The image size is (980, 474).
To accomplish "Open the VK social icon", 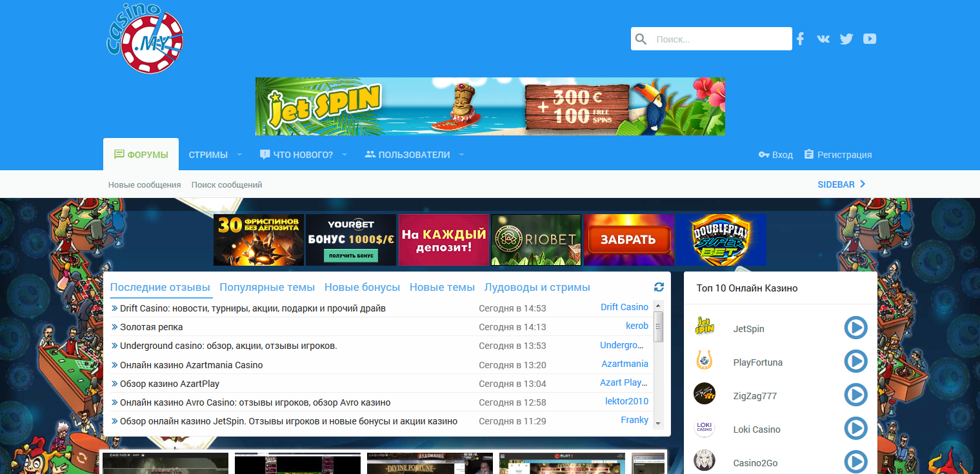I will coord(823,39).
